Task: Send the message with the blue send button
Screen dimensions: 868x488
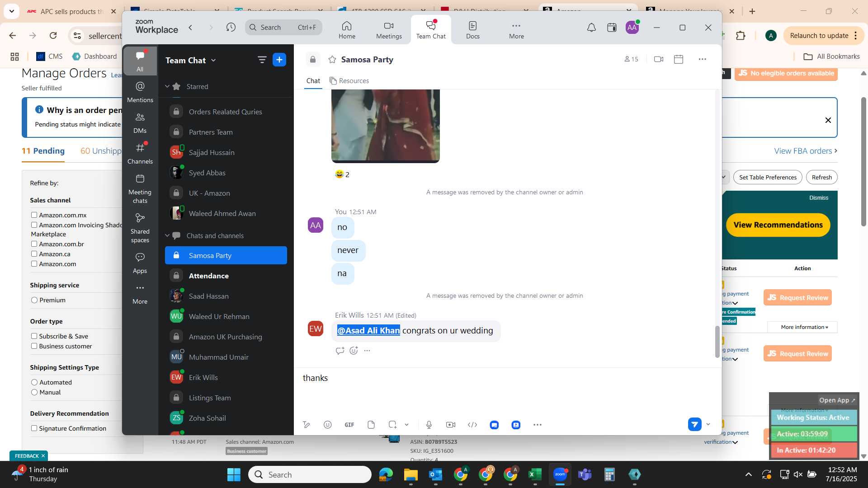Action: (x=695, y=424)
